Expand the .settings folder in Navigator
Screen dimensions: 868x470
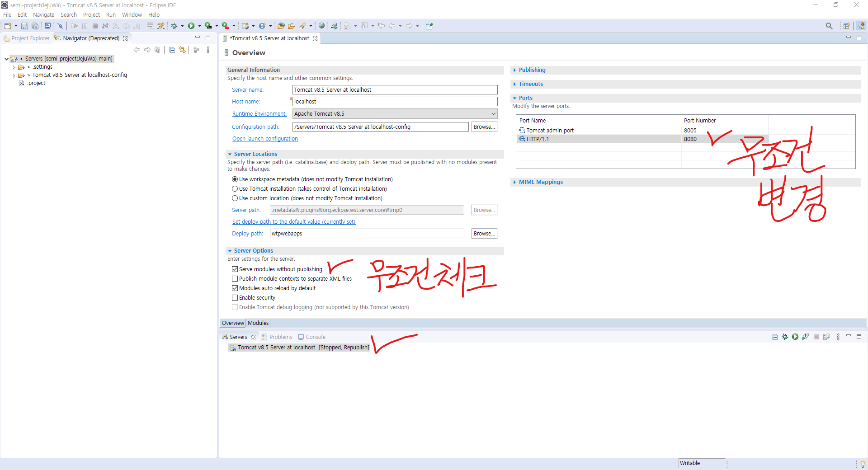[x=14, y=67]
